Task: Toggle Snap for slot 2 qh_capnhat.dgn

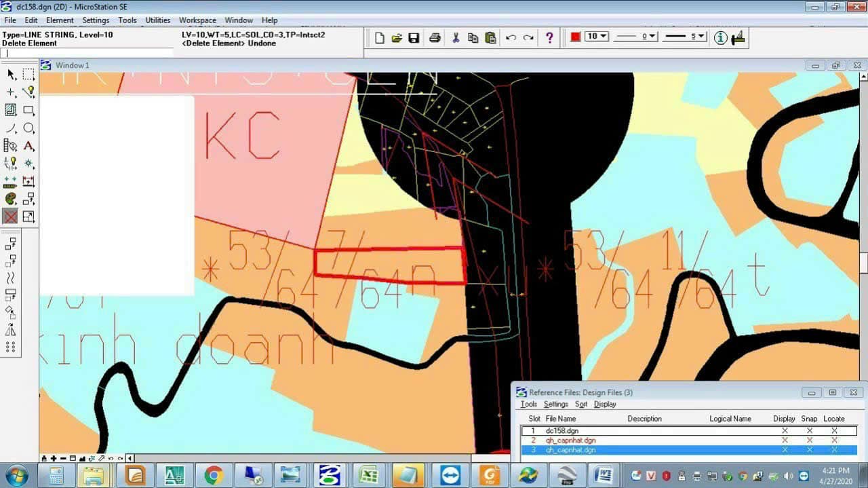Action: pyautogui.click(x=810, y=440)
